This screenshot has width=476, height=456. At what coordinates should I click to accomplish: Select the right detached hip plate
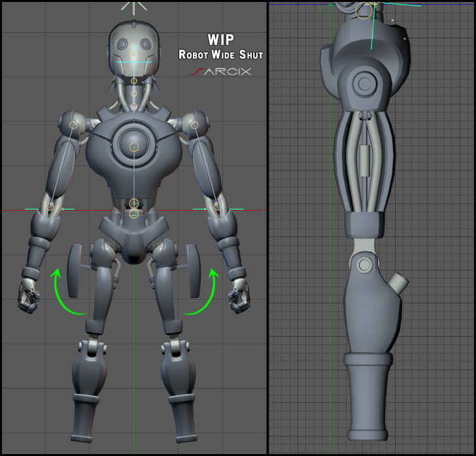193,270
